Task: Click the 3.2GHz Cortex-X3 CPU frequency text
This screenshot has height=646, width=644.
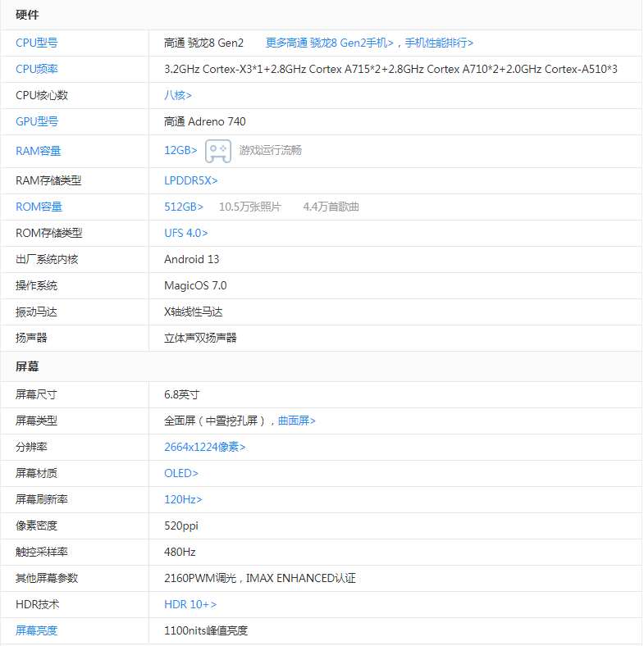Action: tap(391, 69)
